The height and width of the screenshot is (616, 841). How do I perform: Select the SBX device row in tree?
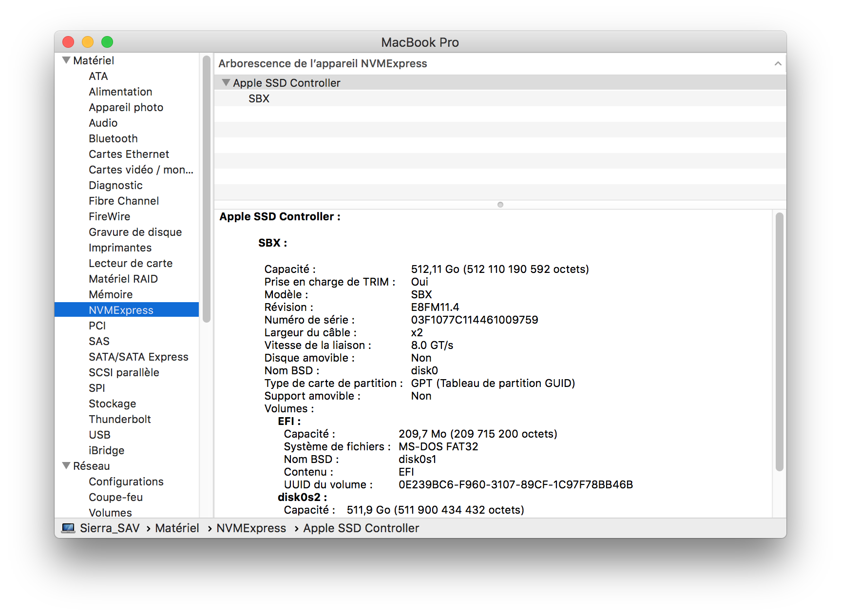tap(500, 98)
